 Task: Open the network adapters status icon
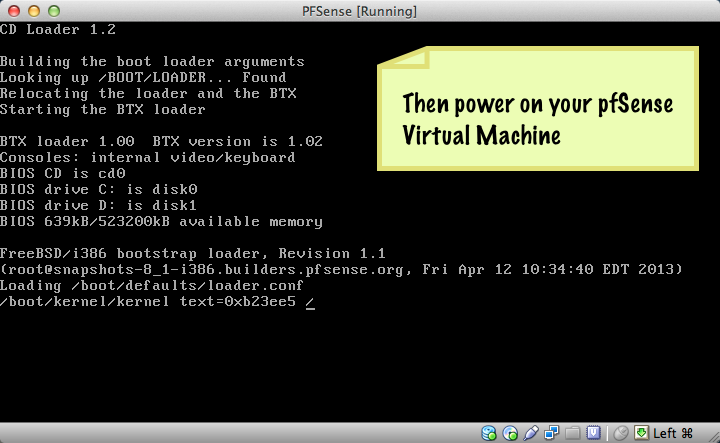551,433
